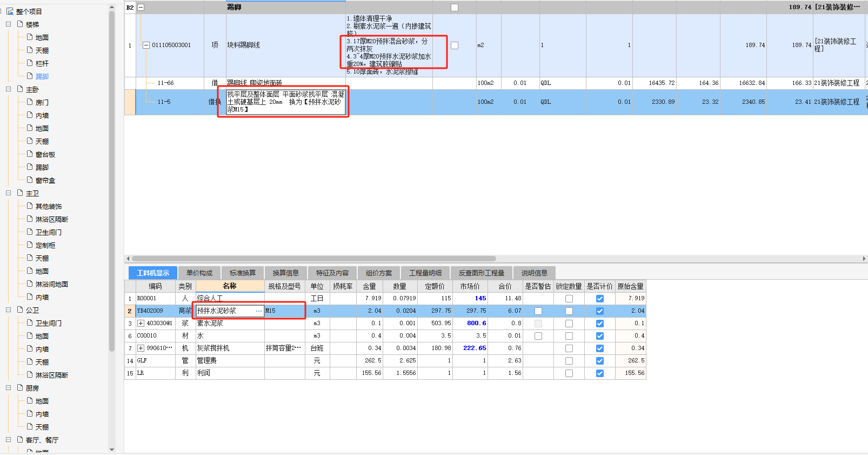The height and width of the screenshot is (455, 868).
Task: Open the 说明信息 tab
Action: [x=535, y=273]
